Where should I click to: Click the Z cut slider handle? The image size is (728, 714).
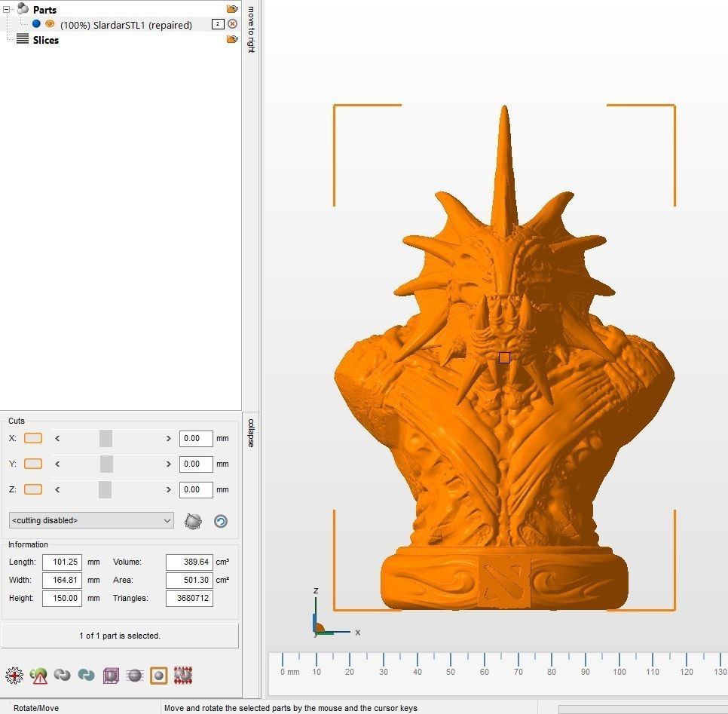pyautogui.click(x=105, y=489)
